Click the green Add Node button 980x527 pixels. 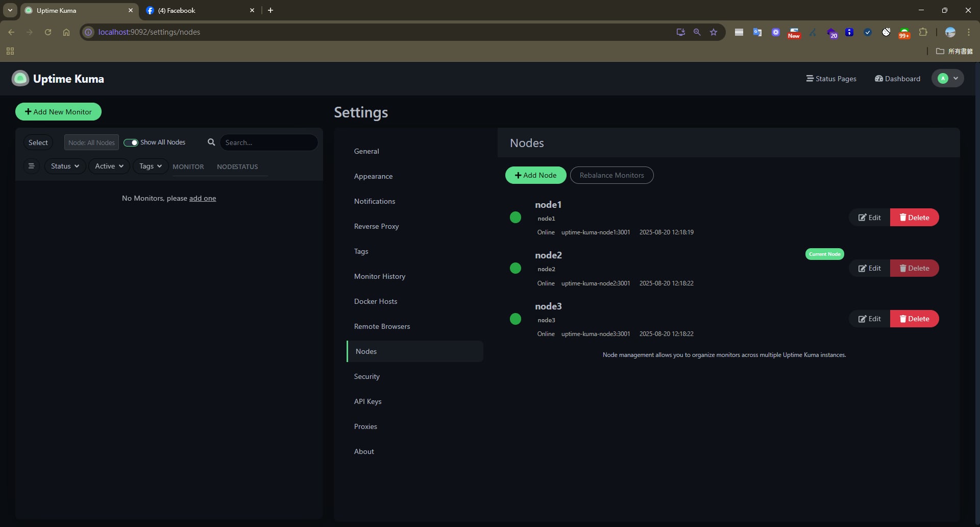point(535,175)
